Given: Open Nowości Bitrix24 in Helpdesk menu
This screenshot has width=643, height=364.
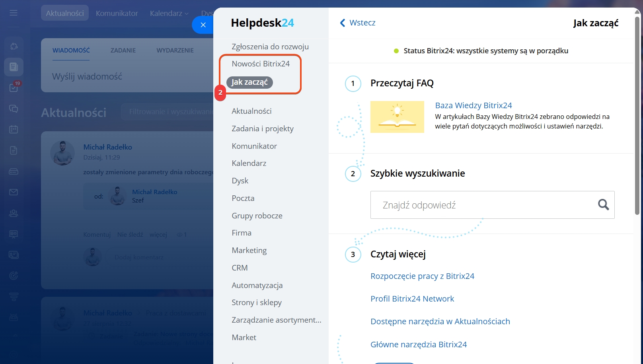Looking at the screenshot, I should pos(261,64).
